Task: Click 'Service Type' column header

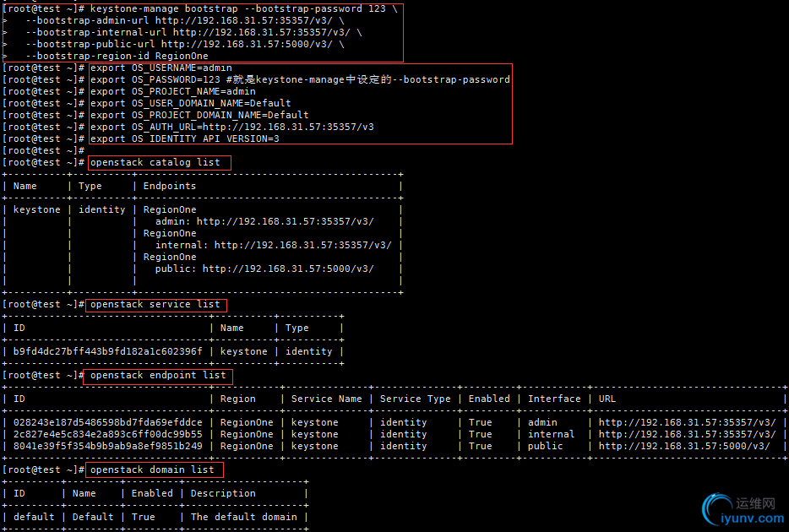Action: (x=415, y=399)
